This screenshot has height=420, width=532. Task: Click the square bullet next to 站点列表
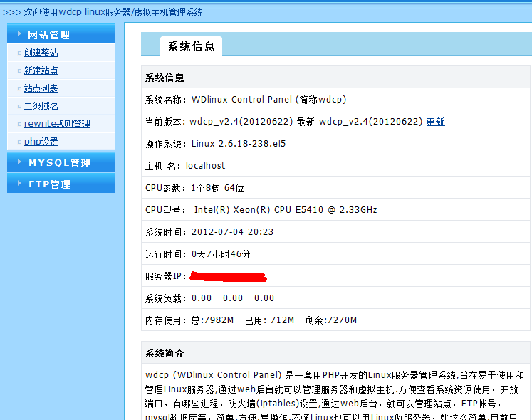(19, 88)
